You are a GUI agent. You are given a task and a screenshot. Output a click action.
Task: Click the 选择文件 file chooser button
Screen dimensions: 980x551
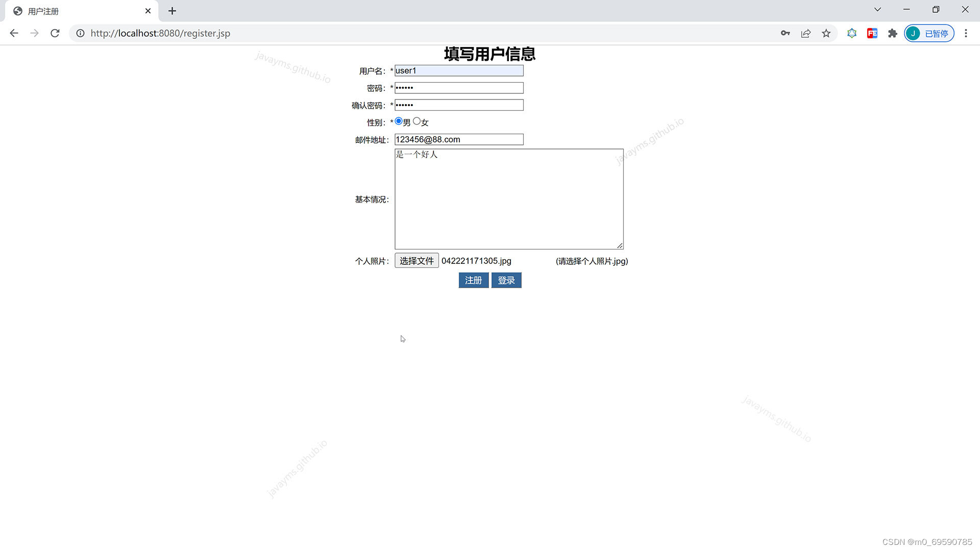point(416,261)
